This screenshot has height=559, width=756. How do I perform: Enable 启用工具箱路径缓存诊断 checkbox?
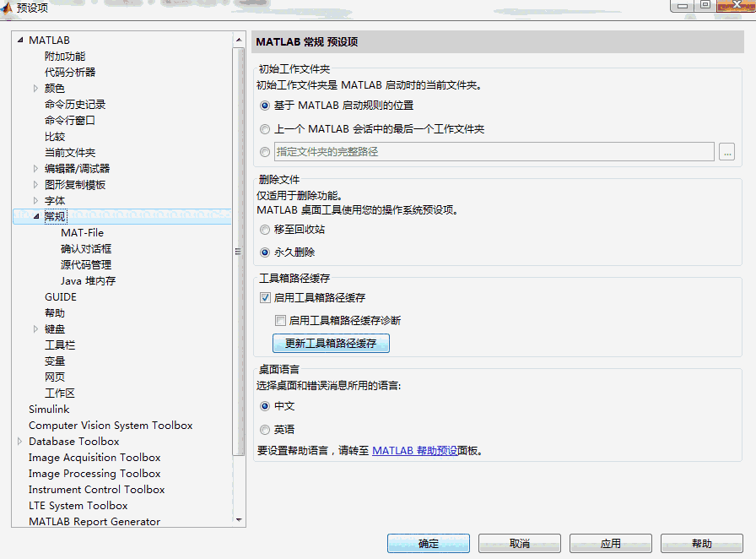point(280,320)
